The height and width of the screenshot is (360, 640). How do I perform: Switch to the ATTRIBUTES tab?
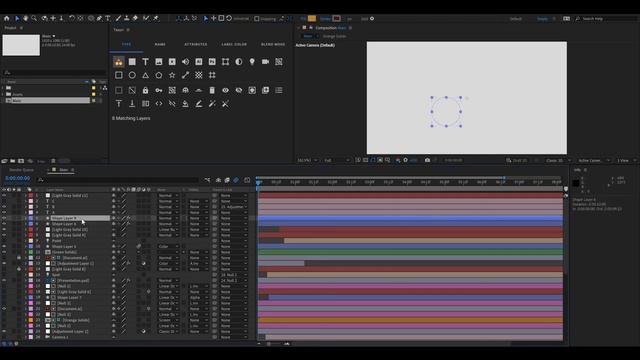pyautogui.click(x=196, y=44)
